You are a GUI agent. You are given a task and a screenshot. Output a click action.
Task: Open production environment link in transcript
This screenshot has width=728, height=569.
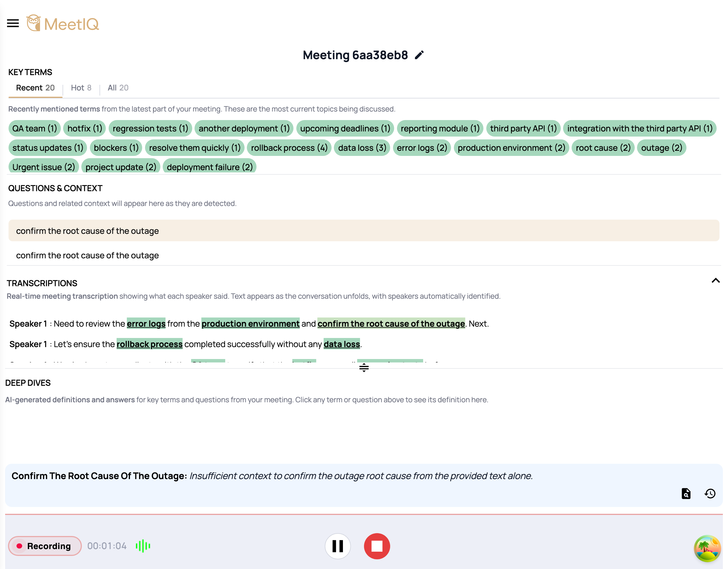[250, 323]
